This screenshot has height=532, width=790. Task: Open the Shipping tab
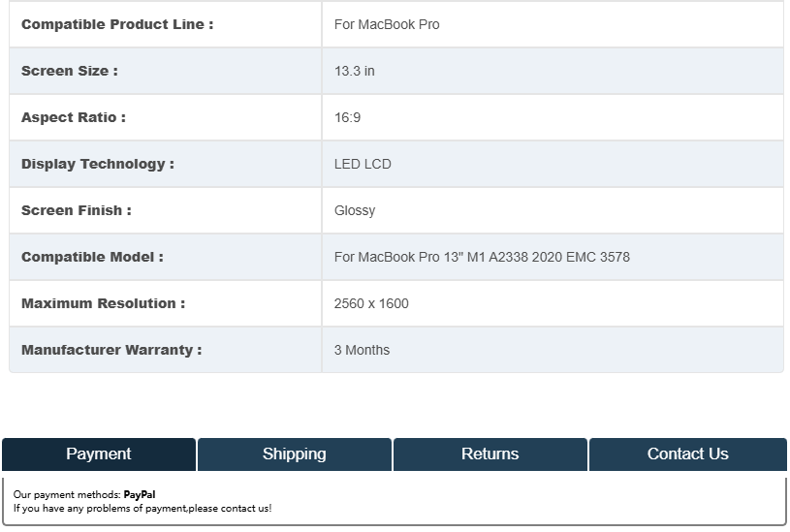295,454
